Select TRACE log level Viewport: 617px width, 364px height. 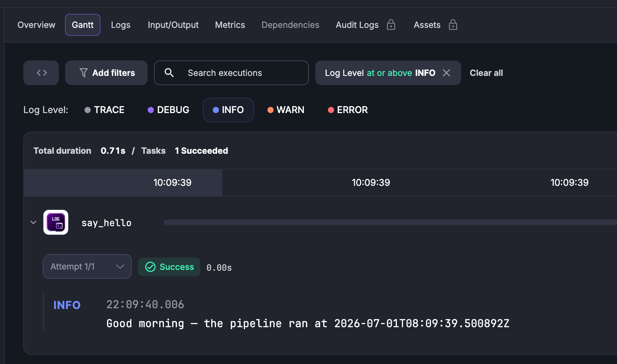[x=104, y=110]
